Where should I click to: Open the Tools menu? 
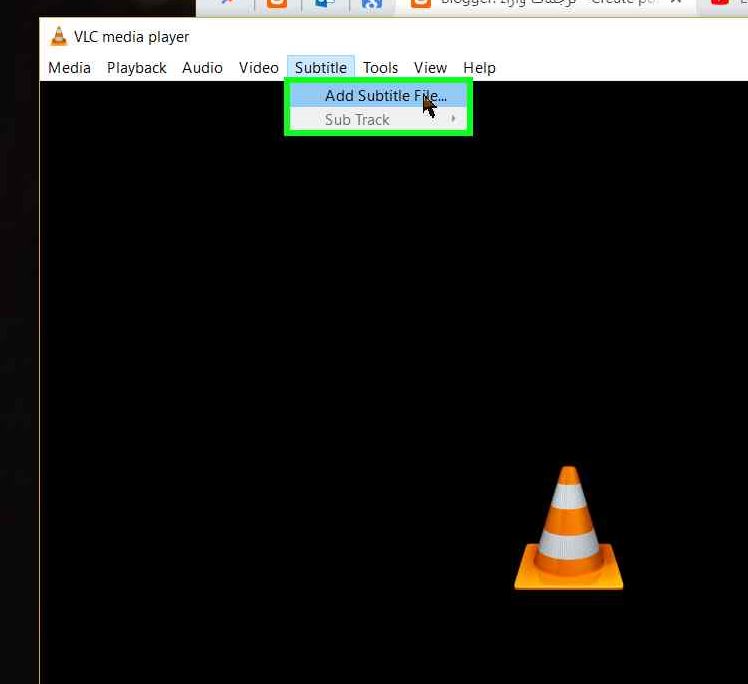(x=380, y=68)
